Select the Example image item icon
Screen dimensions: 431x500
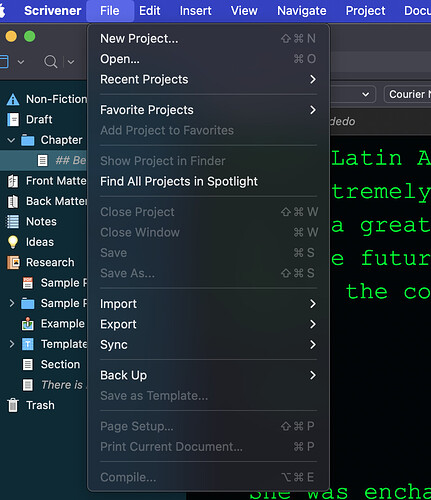(x=28, y=324)
